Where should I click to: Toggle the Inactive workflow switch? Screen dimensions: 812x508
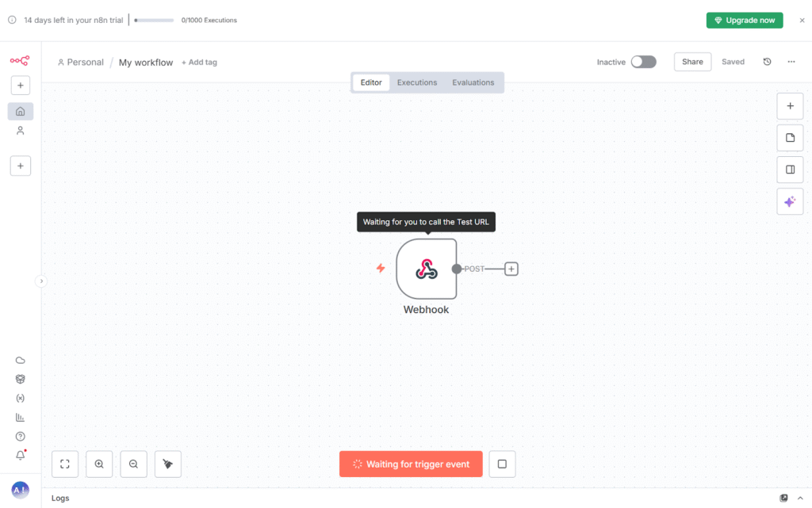643,62
